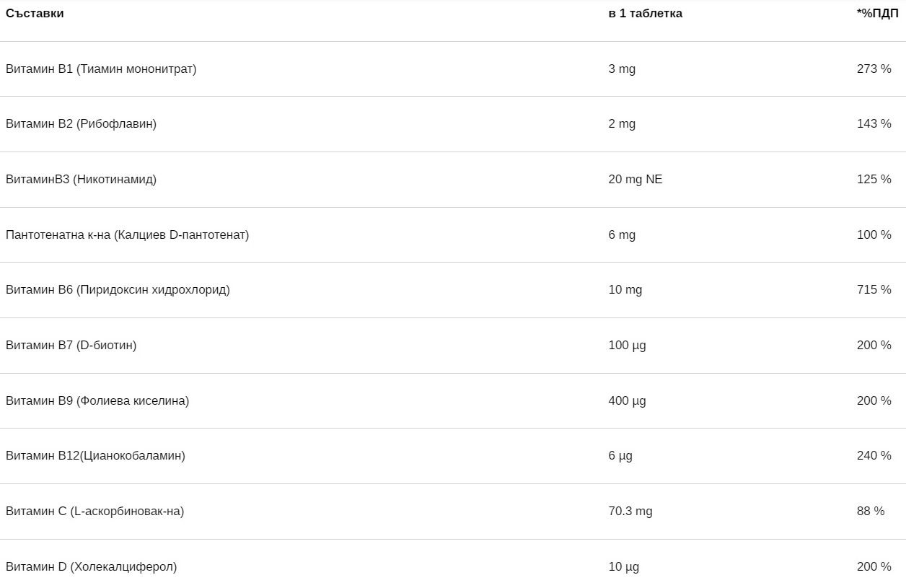This screenshot has height=588, width=906.
Task: Click the ВитаминB3 (Никотинамид) label
Action: pyautogui.click(x=81, y=179)
